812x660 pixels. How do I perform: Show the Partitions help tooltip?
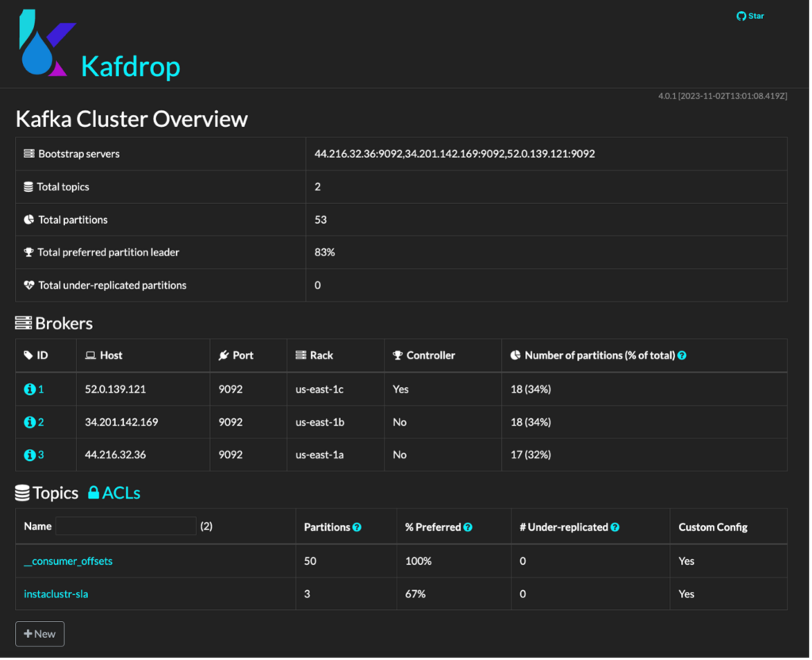coord(357,526)
